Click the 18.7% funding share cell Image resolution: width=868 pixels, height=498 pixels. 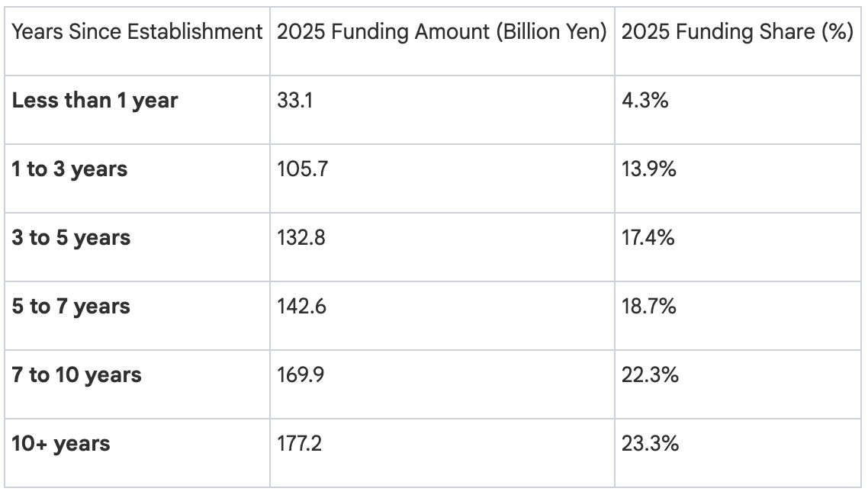coord(648,307)
